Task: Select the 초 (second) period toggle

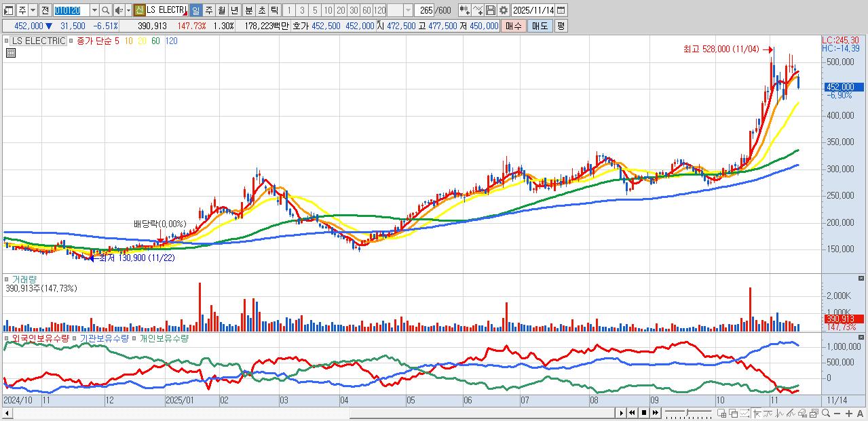Action: [261, 10]
